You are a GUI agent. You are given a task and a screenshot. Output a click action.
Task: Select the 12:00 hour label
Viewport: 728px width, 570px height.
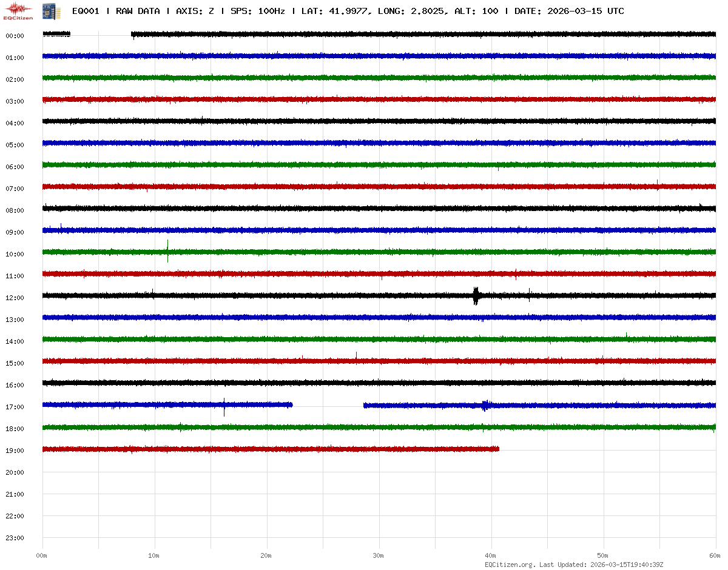(x=15, y=298)
